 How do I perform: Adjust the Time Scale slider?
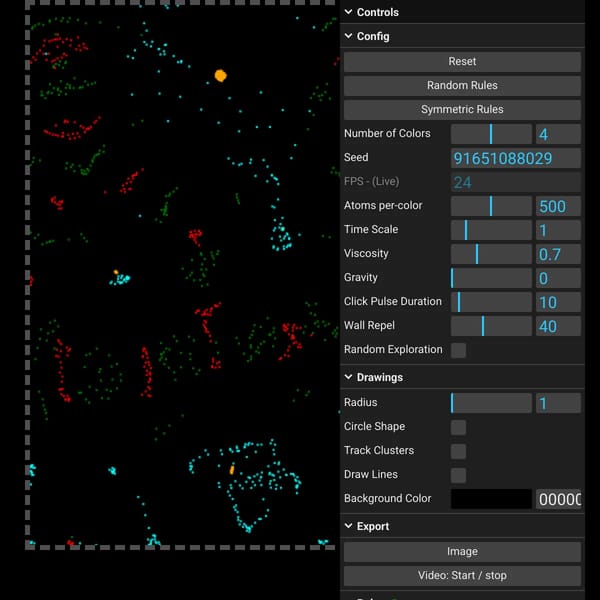tap(491, 230)
